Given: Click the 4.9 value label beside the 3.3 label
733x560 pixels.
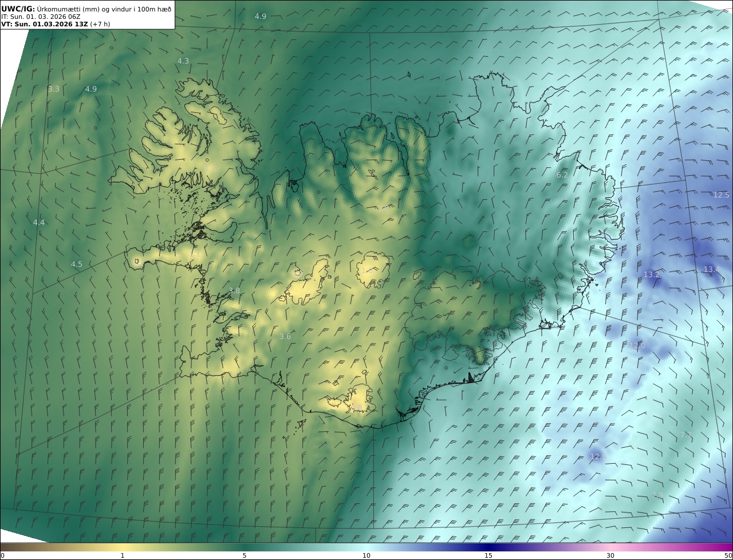Looking at the screenshot, I should [x=91, y=89].
